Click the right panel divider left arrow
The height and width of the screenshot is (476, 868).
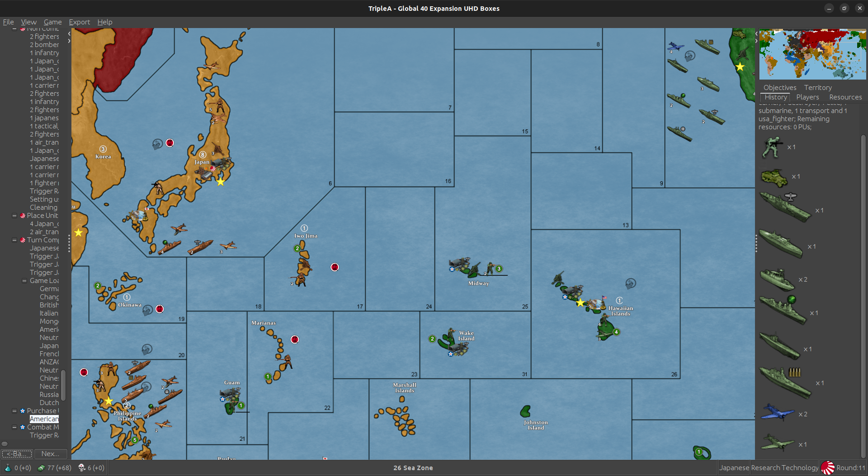pyautogui.click(x=756, y=33)
